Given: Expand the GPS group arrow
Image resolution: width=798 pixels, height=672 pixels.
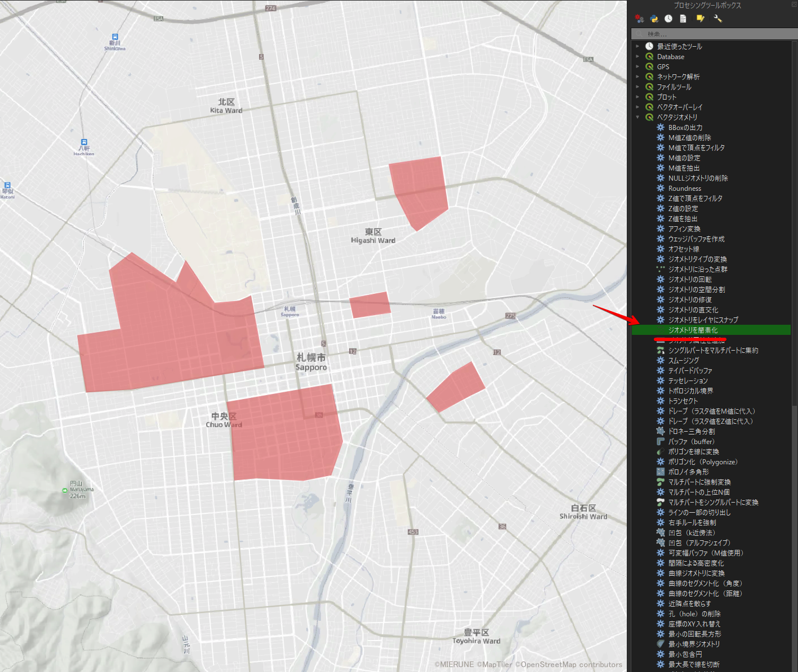Looking at the screenshot, I should point(637,66).
